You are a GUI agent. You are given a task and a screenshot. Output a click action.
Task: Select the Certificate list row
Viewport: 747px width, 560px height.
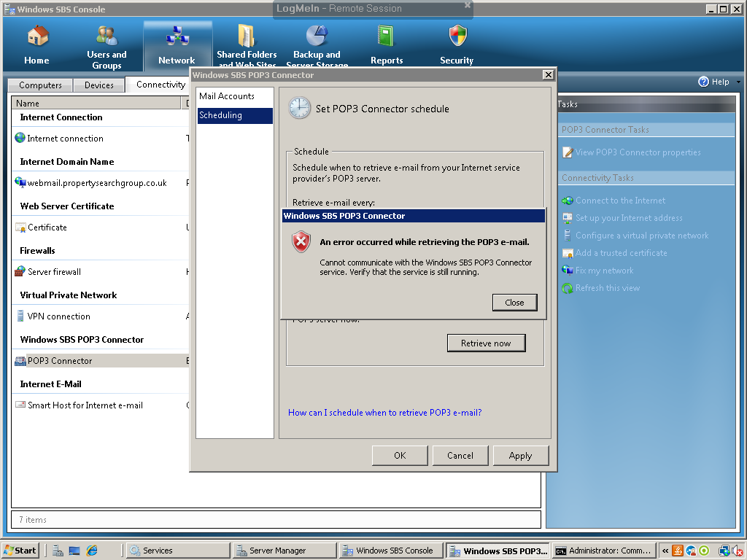101,227
